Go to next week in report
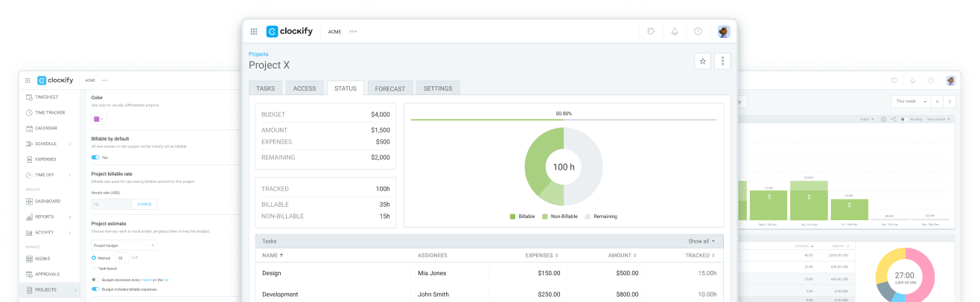Viewport: 980px width, 302px height. (x=950, y=100)
